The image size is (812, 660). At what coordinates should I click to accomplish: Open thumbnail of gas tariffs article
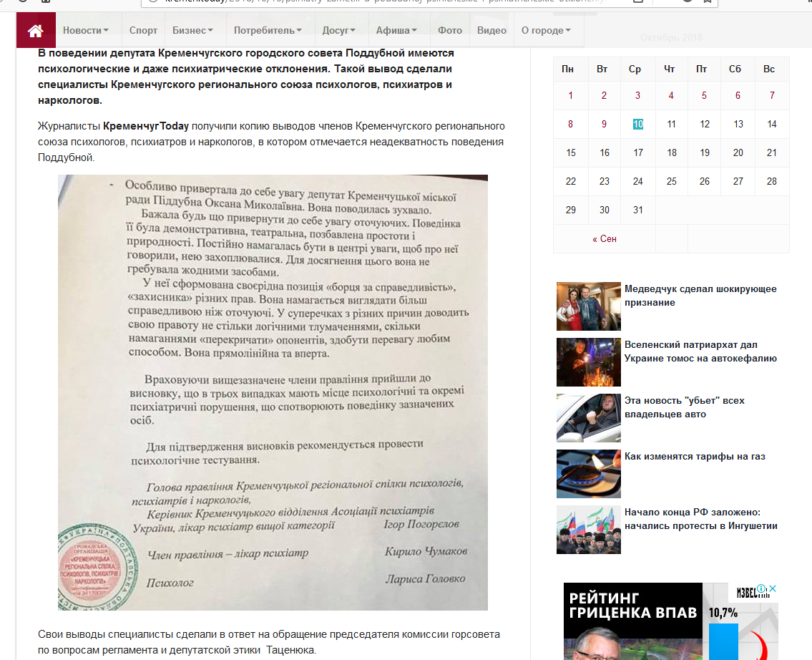tap(588, 474)
